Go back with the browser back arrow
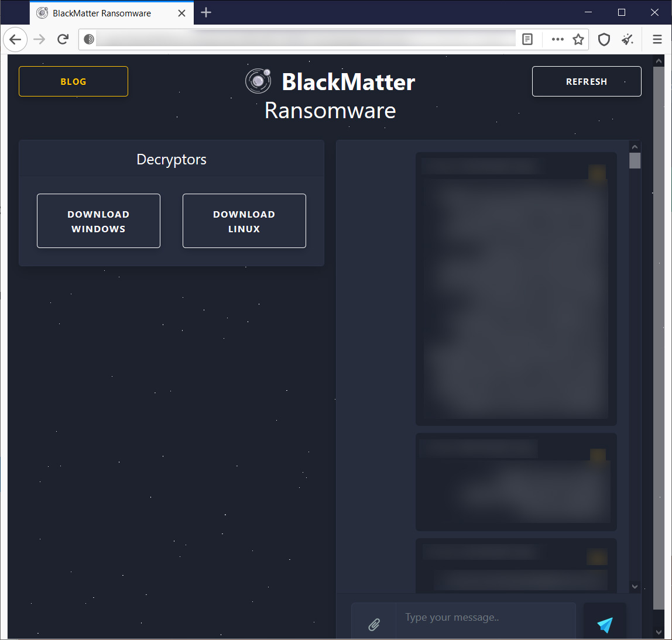 [15, 39]
